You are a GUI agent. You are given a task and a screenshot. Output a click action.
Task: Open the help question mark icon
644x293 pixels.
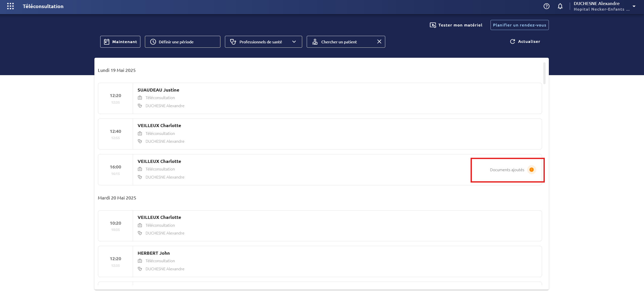pos(546,6)
